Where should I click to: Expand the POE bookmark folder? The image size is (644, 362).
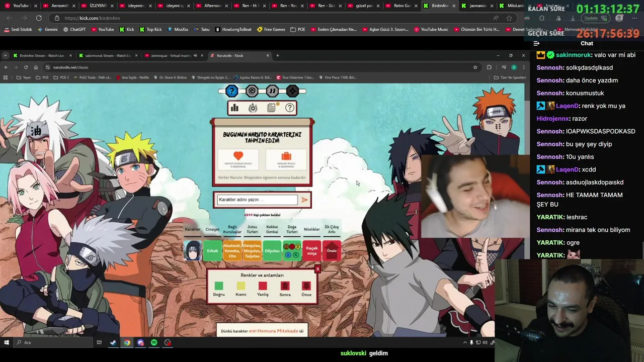coord(298,29)
